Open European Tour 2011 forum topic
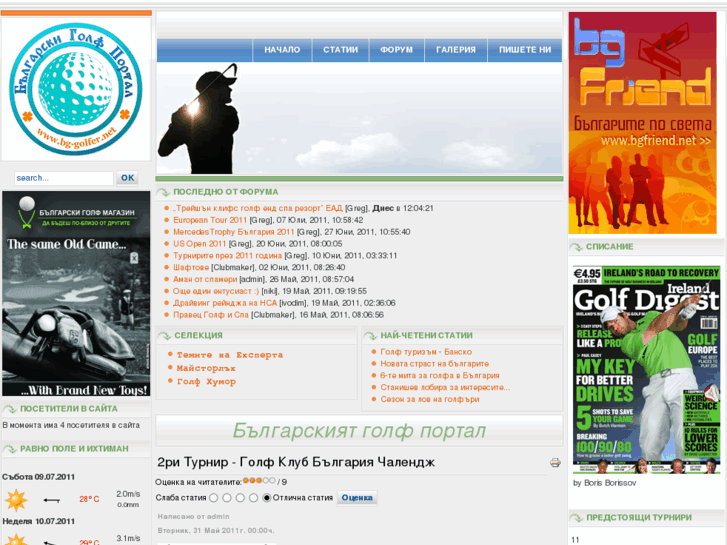Viewport: 727px width, 545px height. [210, 220]
